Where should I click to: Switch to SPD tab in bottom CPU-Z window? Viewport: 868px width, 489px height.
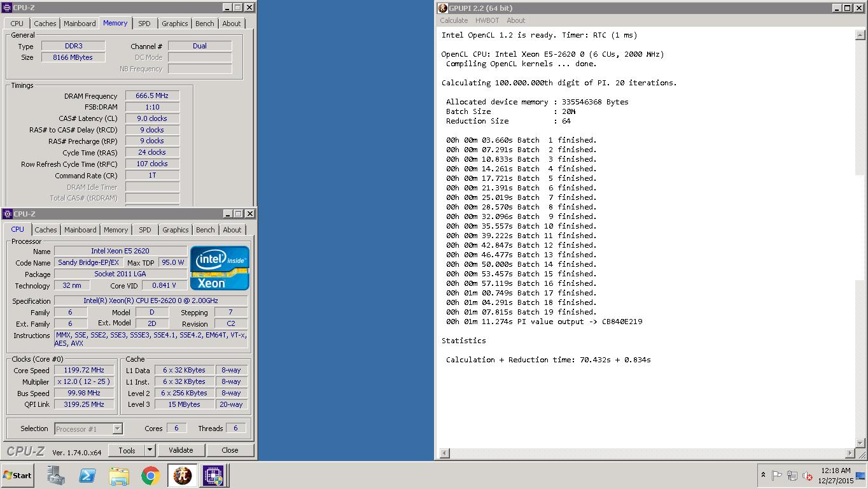tap(145, 230)
